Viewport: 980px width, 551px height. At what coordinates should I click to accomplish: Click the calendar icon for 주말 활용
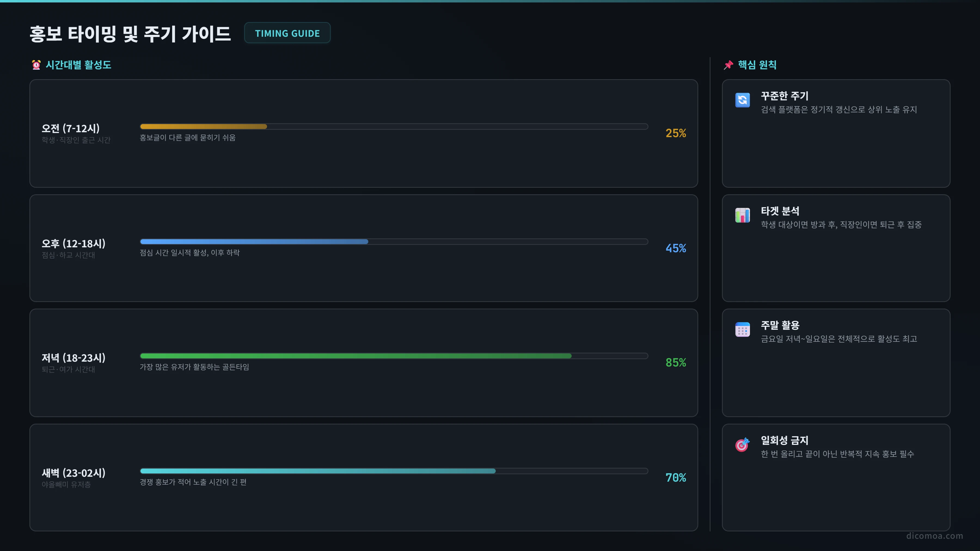(742, 329)
